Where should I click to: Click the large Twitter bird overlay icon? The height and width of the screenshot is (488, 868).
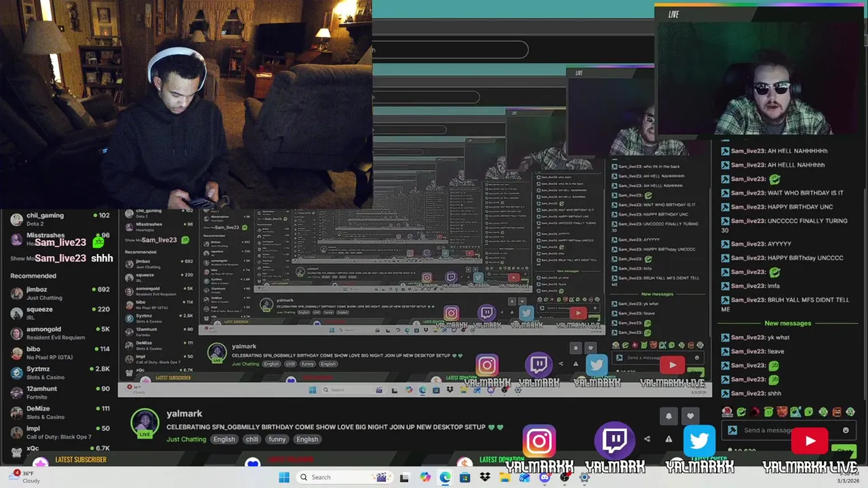pos(699,441)
